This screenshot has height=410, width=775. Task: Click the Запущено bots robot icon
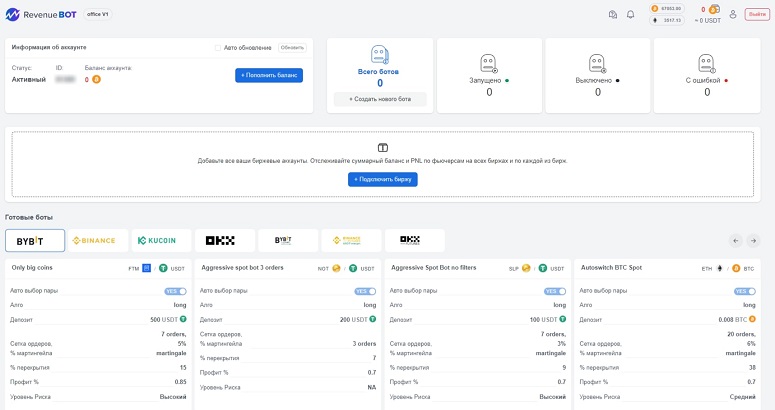tap(488, 63)
